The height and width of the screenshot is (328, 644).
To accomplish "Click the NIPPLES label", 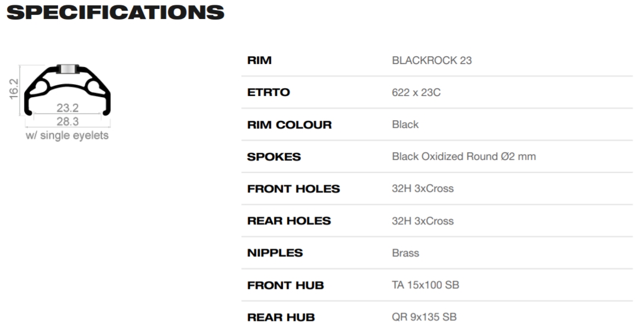I will click(275, 253).
